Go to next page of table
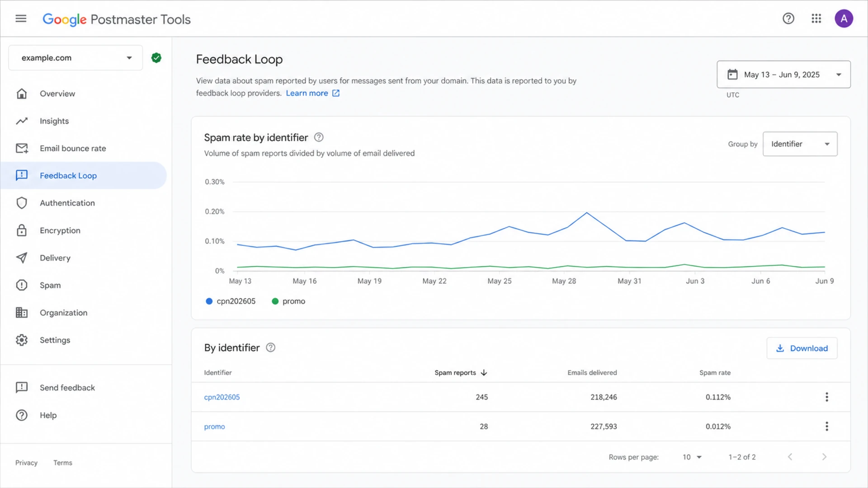 824,457
